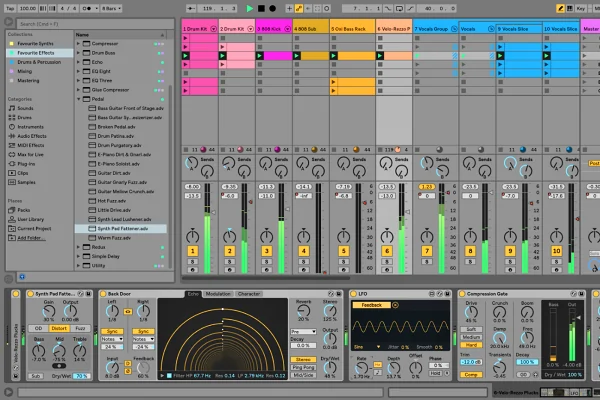Expand the Glue Compressor folder
This screenshot has height=400, width=600.
[78, 90]
